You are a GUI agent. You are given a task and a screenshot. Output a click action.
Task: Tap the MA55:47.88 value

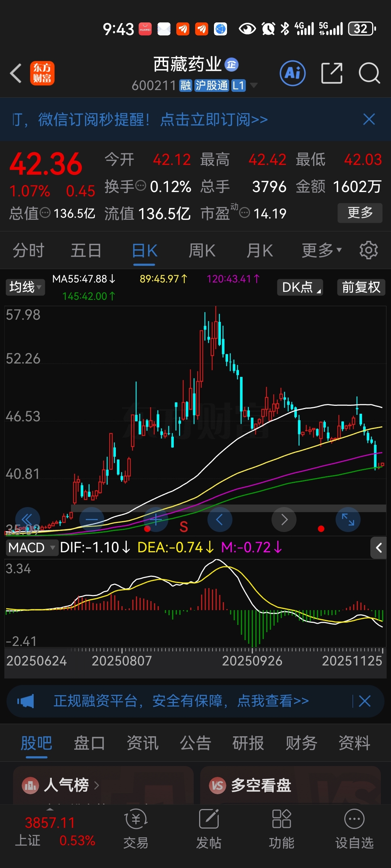84,279
